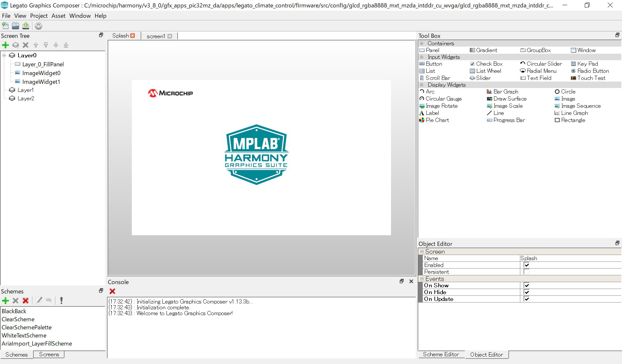Delete selected item in Screen Tree
Image resolution: width=622 pixels, height=364 pixels.
(x=26, y=45)
